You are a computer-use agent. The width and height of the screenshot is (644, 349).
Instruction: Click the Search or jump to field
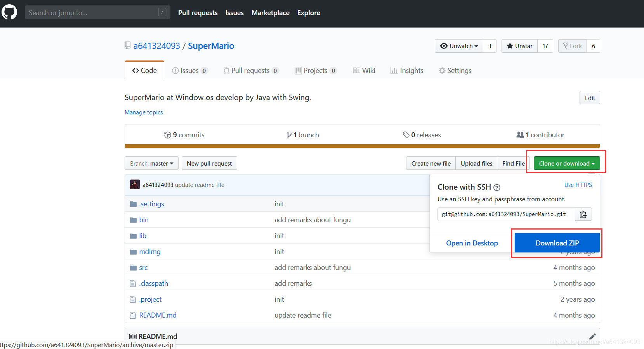coord(97,12)
